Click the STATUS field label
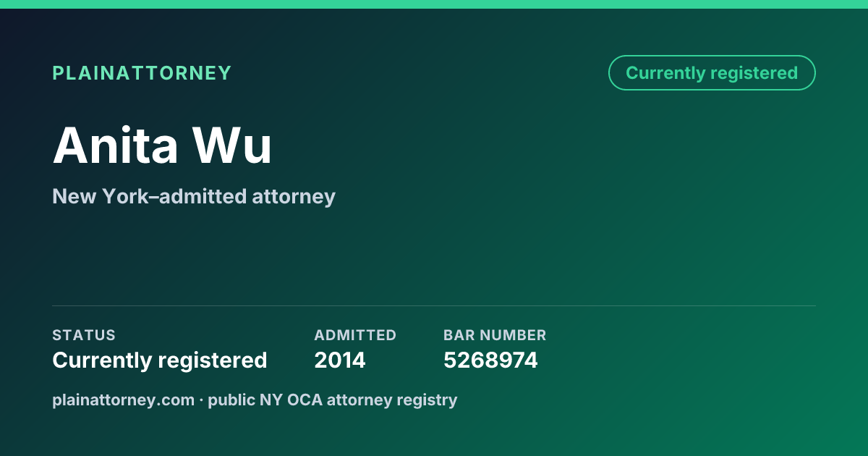This screenshot has height=456, width=868. (x=84, y=335)
